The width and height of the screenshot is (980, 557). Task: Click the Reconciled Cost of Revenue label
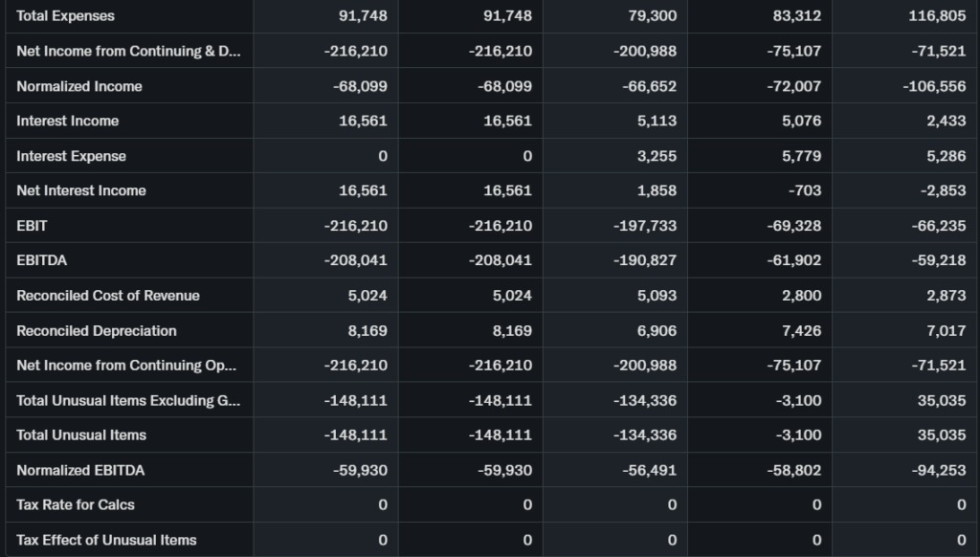[108, 296]
